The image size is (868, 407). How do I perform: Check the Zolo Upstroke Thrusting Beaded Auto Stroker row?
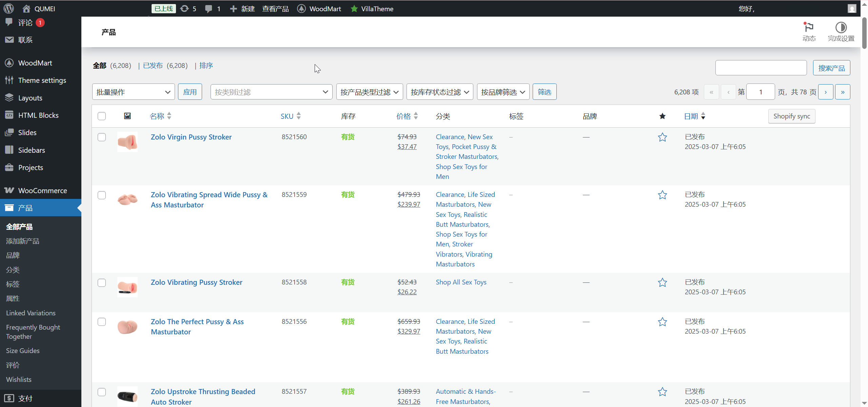pos(102,392)
